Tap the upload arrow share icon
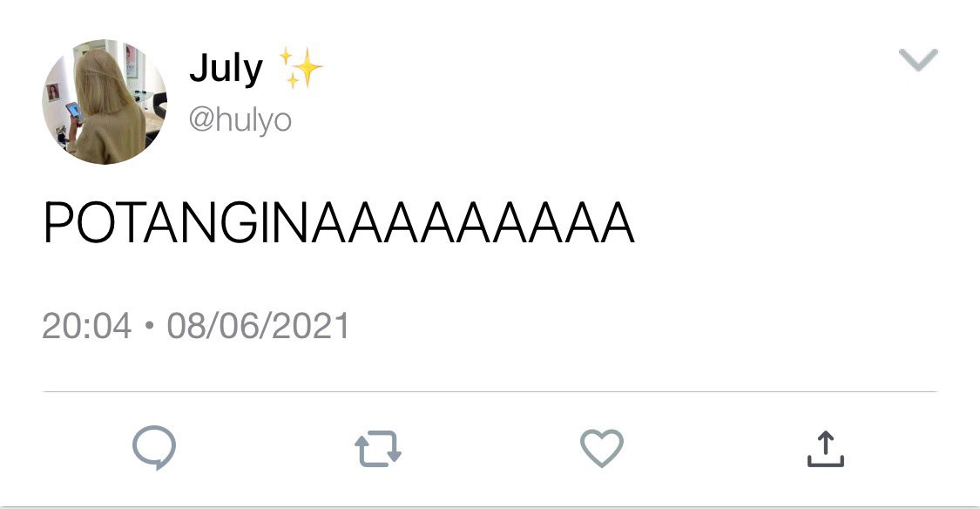 825,448
